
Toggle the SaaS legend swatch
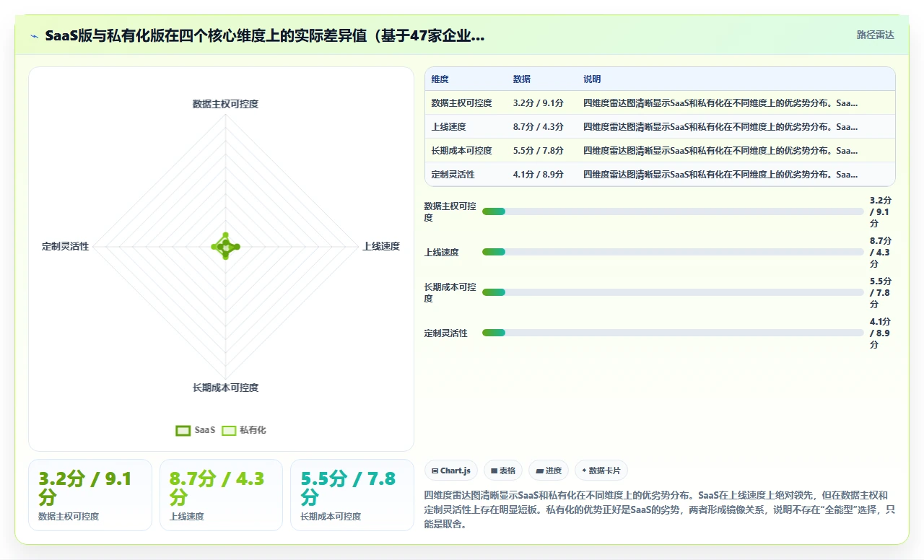point(183,430)
